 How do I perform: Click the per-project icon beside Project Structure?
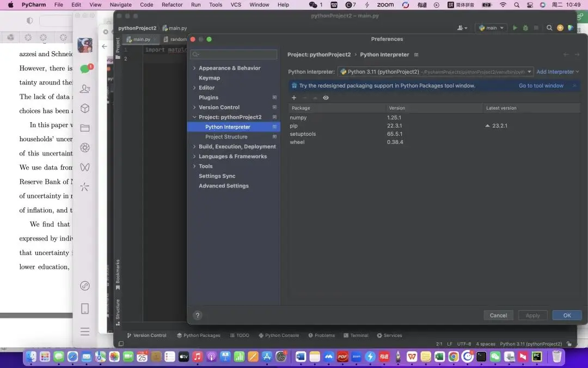pyautogui.click(x=274, y=137)
